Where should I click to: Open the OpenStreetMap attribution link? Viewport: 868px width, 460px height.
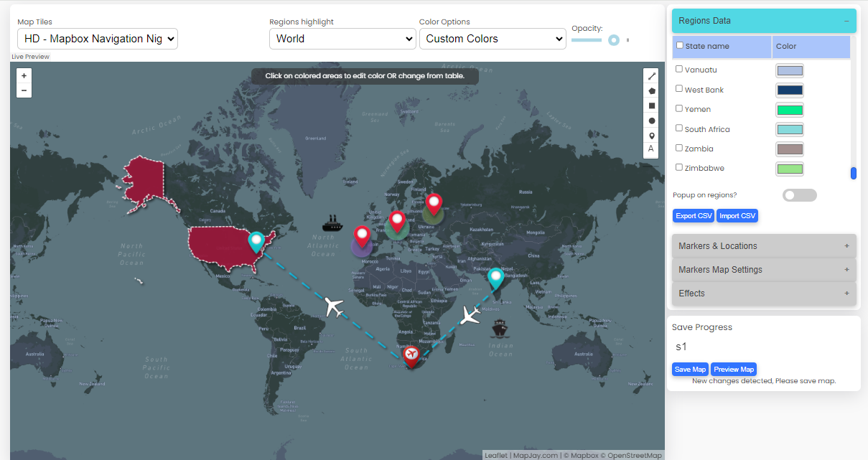point(635,455)
